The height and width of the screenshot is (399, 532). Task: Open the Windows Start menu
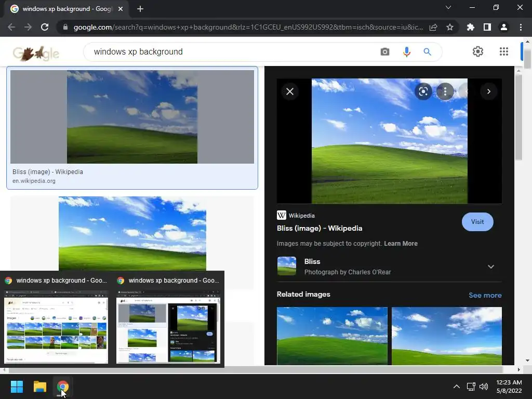click(x=17, y=387)
